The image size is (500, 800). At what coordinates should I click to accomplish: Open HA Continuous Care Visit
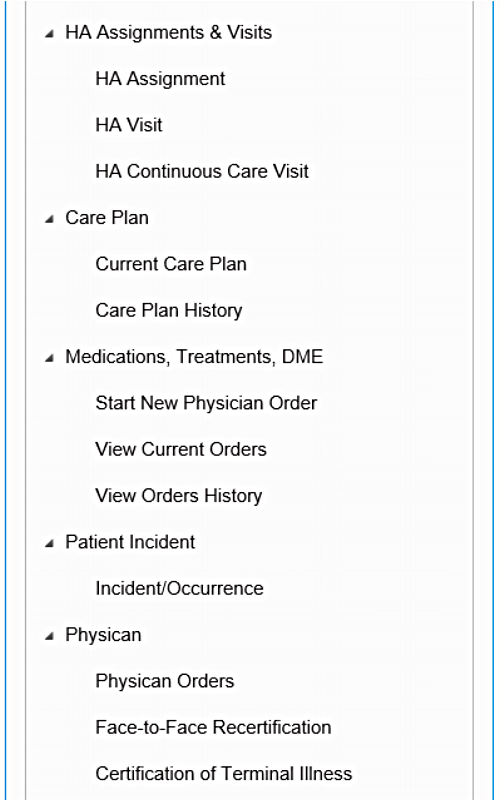tap(202, 171)
